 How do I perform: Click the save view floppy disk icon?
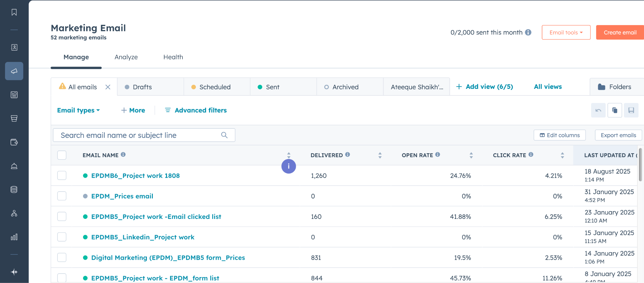click(x=631, y=110)
